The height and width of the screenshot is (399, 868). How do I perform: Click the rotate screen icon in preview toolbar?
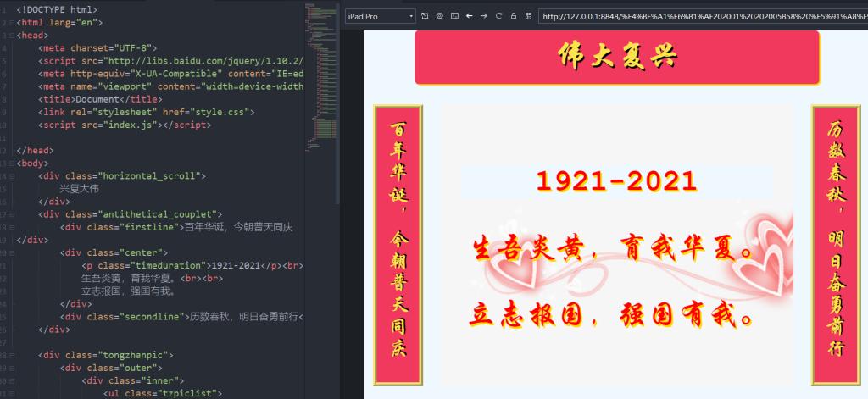coord(425,16)
